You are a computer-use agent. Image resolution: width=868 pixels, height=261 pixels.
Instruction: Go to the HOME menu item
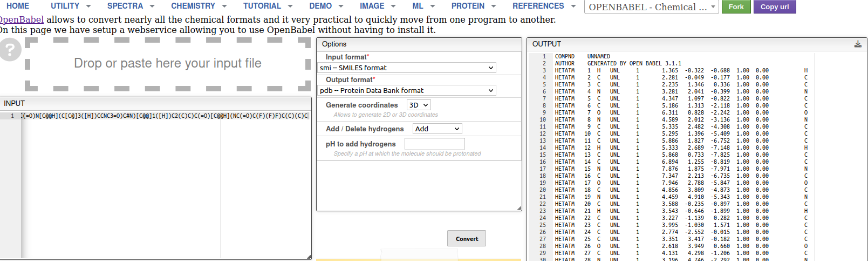coord(18,6)
